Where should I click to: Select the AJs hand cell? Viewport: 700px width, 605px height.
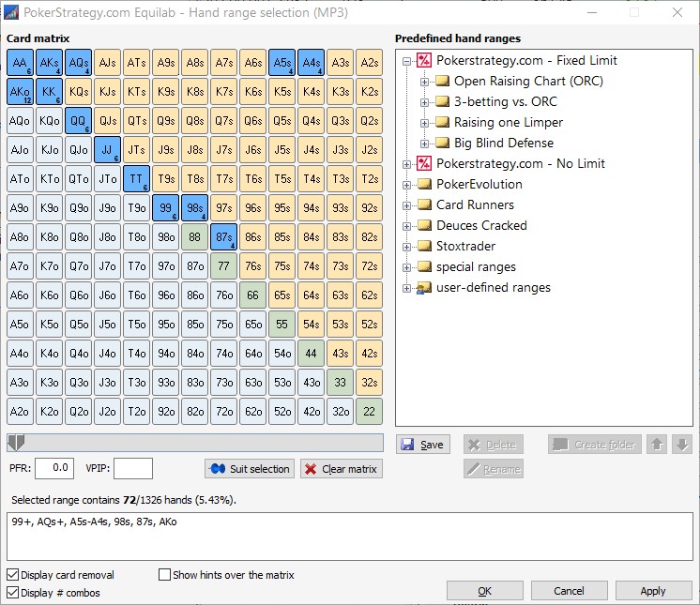pos(108,63)
